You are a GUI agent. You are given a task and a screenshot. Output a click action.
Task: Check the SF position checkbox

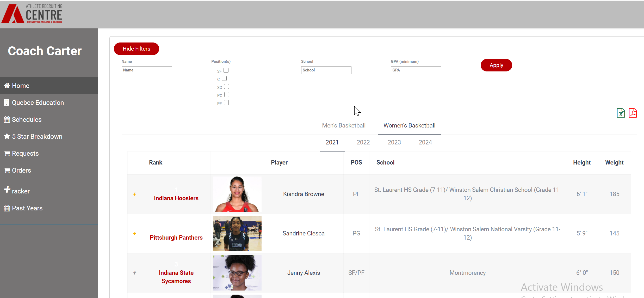[x=226, y=70]
